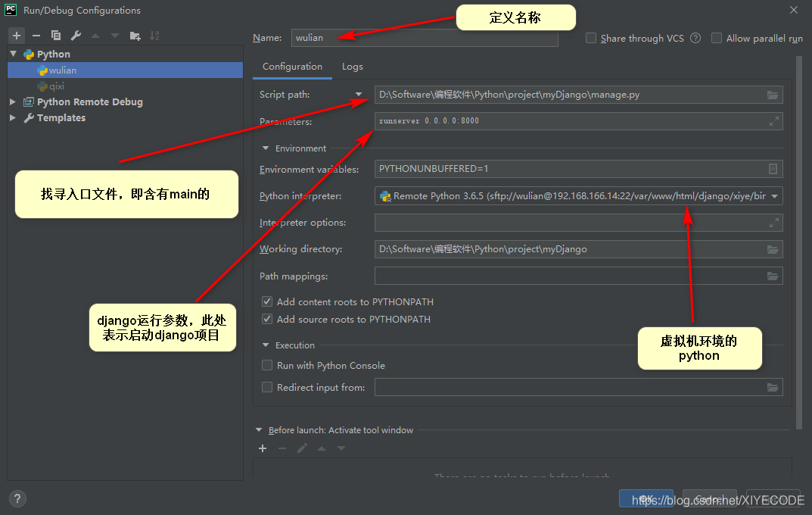Open the Python interpreter dropdown
The width and height of the screenshot is (812, 515).
[775, 196]
